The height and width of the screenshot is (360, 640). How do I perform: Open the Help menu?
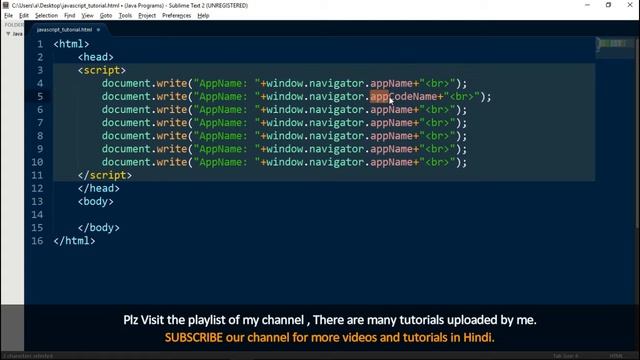click(203, 16)
